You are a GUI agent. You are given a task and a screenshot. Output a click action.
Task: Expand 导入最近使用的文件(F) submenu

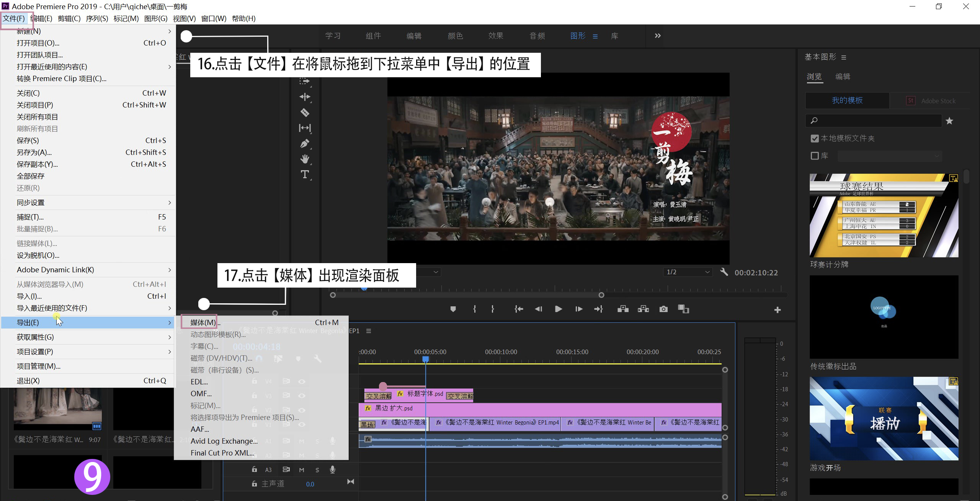(x=88, y=308)
